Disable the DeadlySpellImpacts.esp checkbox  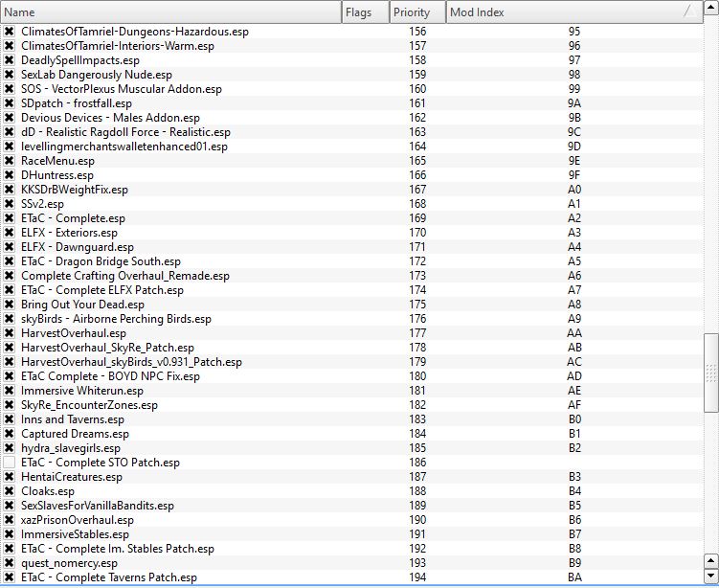(10, 60)
